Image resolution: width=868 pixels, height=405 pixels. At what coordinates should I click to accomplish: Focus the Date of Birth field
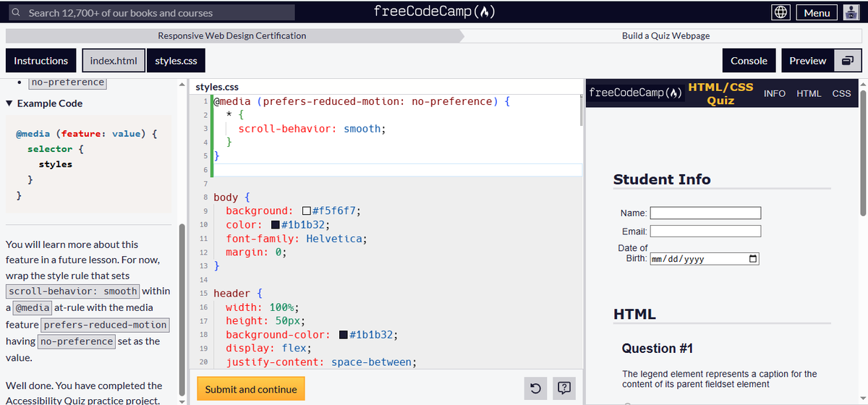coord(704,259)
